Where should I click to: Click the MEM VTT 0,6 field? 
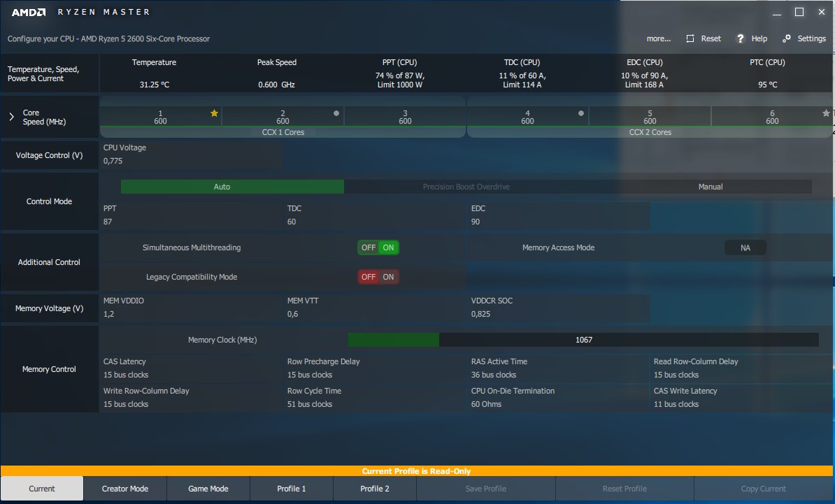pyautogui.click(x=376, y=307)
